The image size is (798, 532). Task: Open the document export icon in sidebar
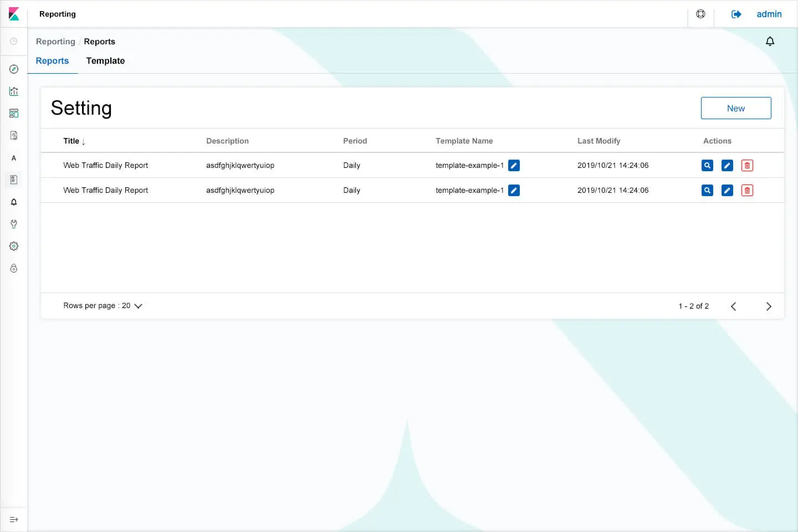14,136
